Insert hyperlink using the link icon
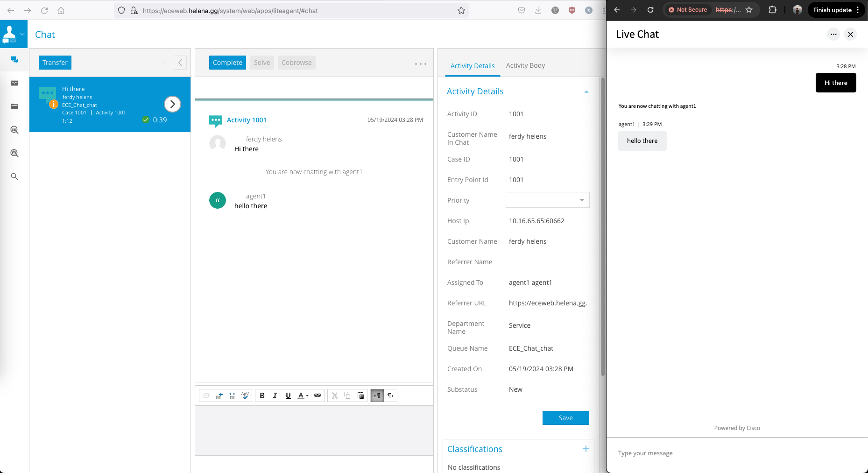868x473 pixels. pyautogui.click(x=318, y=395)
